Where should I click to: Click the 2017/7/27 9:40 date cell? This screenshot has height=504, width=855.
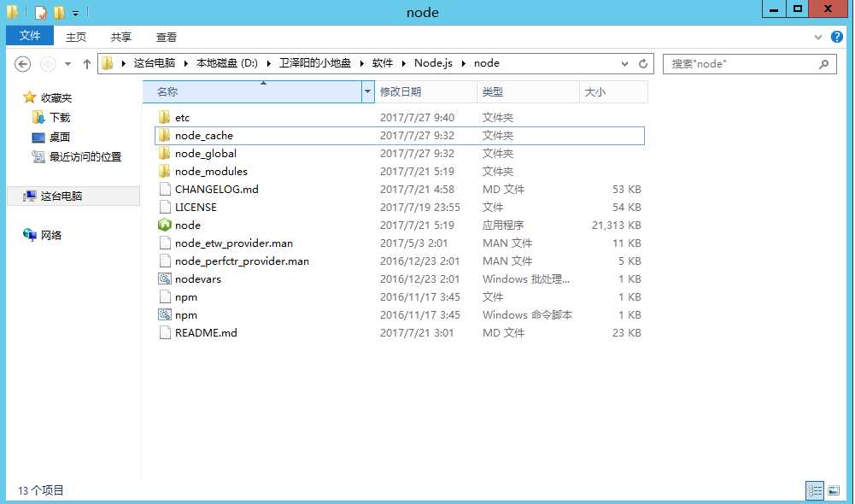[417, 117]
